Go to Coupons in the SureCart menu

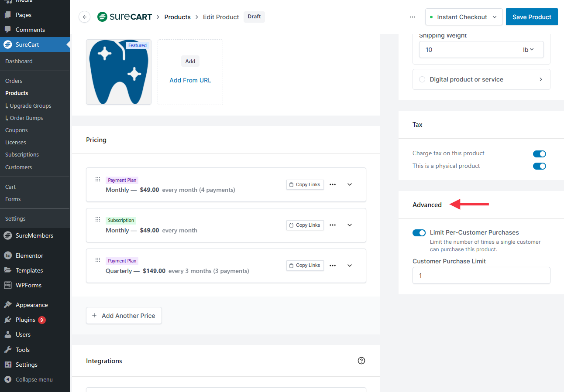16,130
